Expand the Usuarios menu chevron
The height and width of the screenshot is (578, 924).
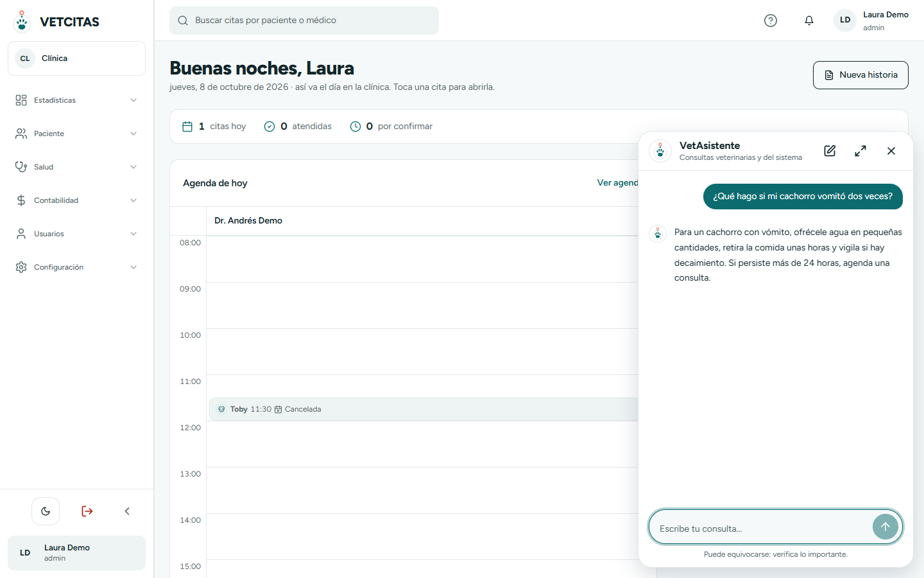pos(133,234)
